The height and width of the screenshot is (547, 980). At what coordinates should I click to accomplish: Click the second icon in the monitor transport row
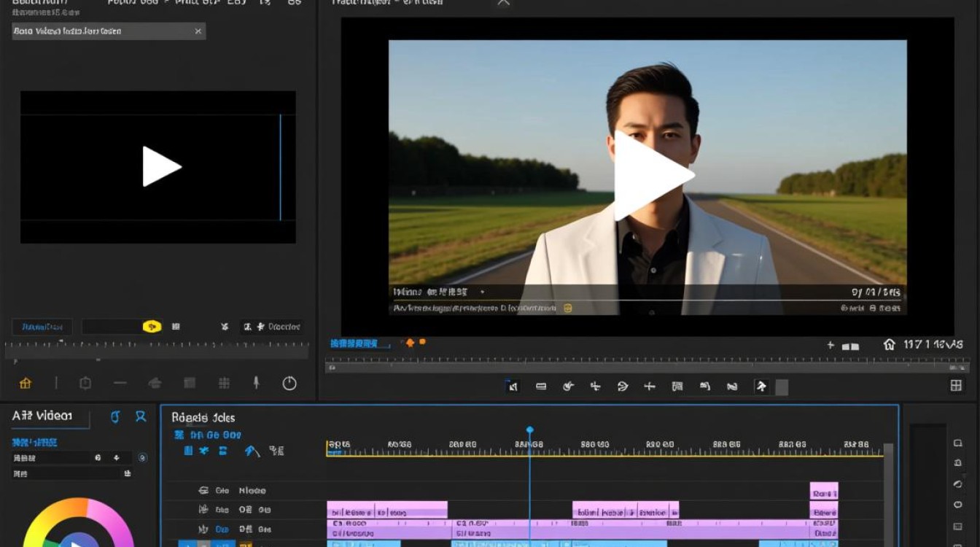[541, 387]
